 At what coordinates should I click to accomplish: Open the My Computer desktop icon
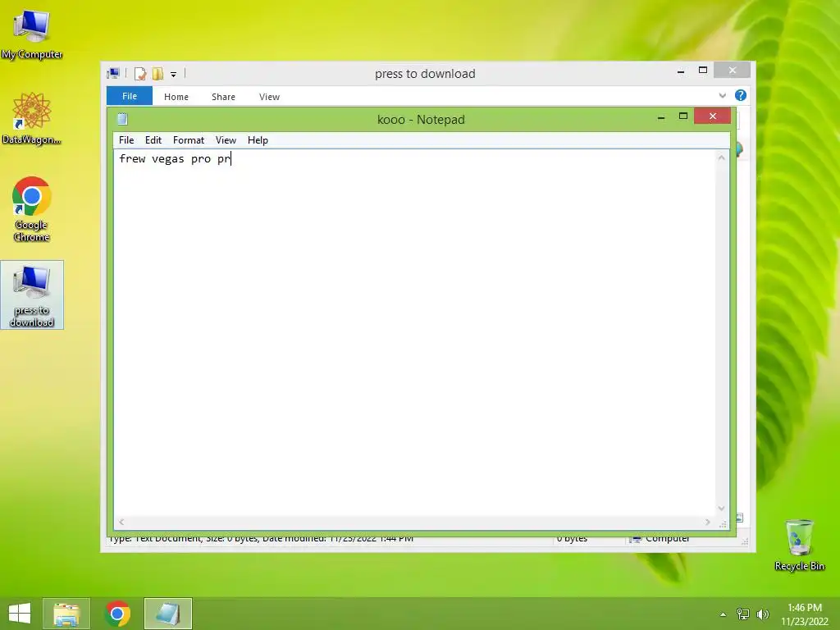32,33
